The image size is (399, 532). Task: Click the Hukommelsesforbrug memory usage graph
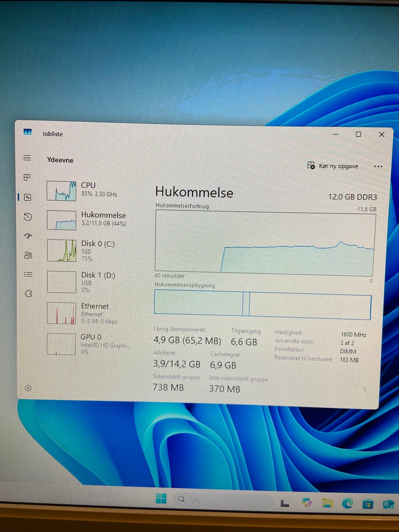pyautogui.click(x=265, y=242)
